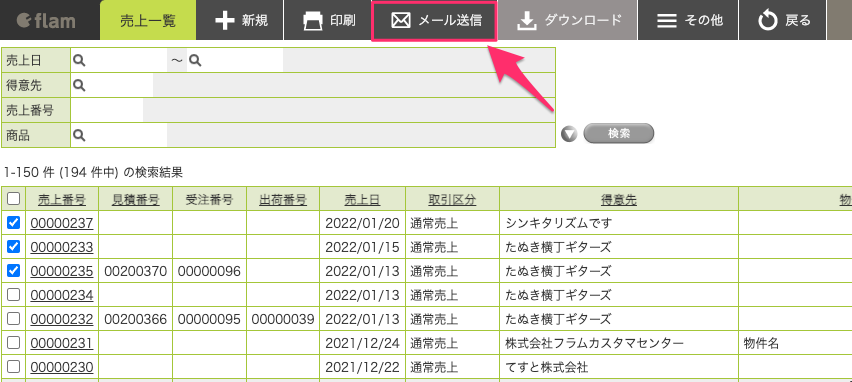Click the 得意先 search magnifier

(79, 85)
